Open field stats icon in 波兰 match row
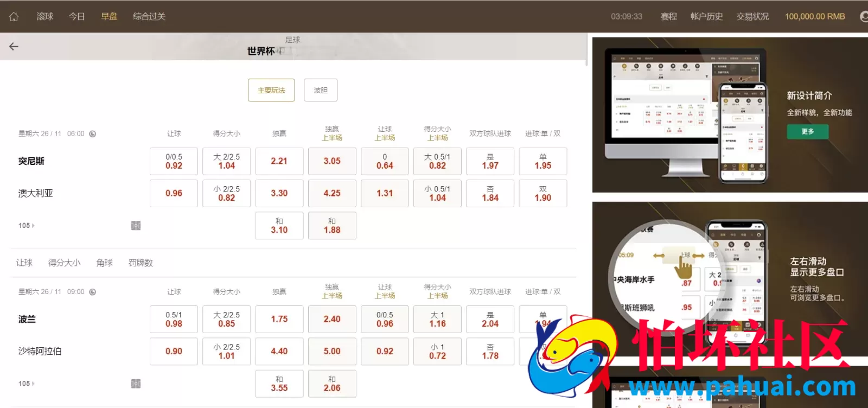Screen dimensions: 868x408 tap(136, 384)
